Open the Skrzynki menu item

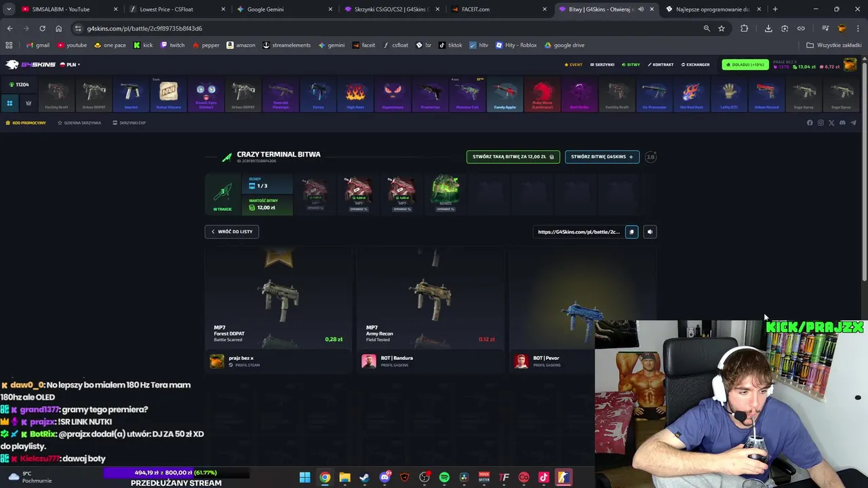click(602, 64)
